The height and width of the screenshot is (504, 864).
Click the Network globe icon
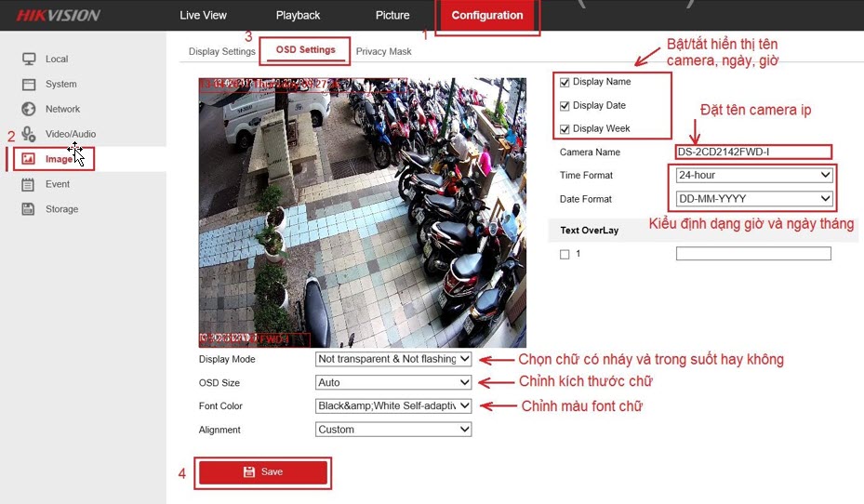click(x=29, y=109)
